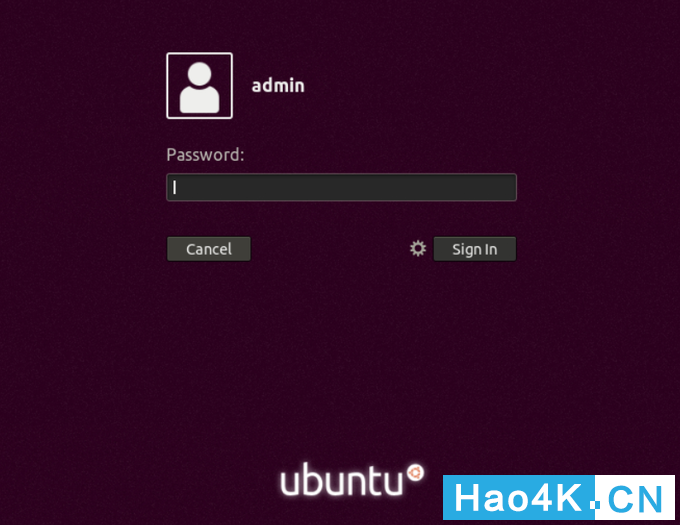Click the Sign In button

(475, 249)
